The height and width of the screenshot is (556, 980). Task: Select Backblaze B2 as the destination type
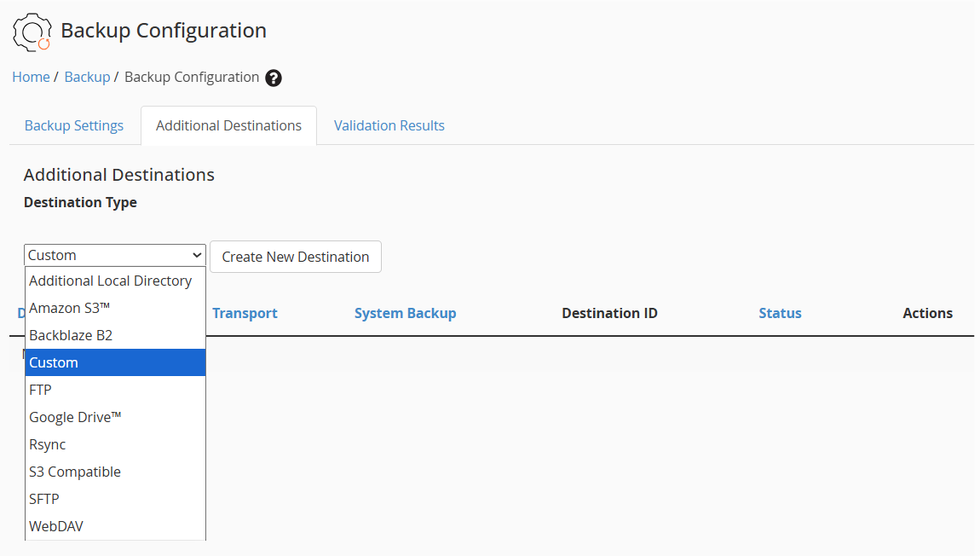(72, 335)
